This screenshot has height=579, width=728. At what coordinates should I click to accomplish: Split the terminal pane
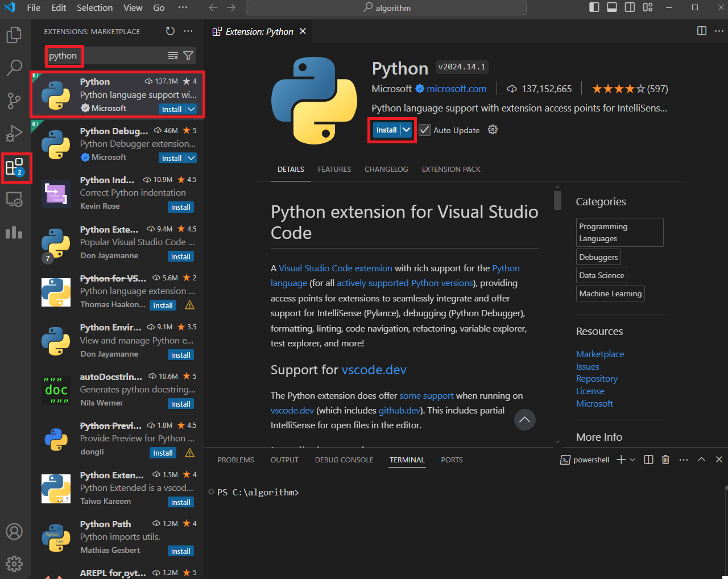[x=648, y=460]
